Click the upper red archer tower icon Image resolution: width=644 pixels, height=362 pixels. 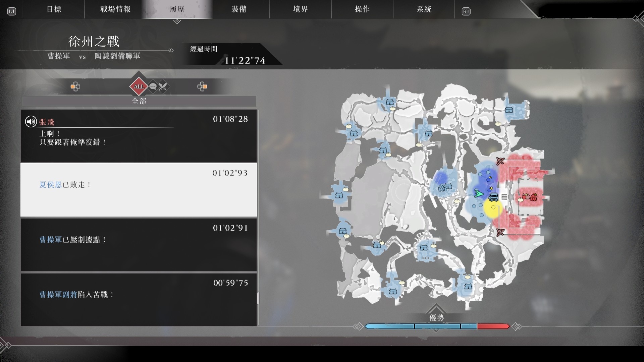pos(500,162)
